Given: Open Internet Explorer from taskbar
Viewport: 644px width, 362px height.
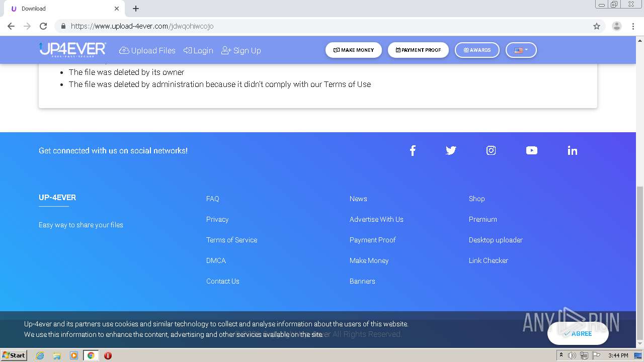Looking at the screenshot, I should tap(40, 355).
